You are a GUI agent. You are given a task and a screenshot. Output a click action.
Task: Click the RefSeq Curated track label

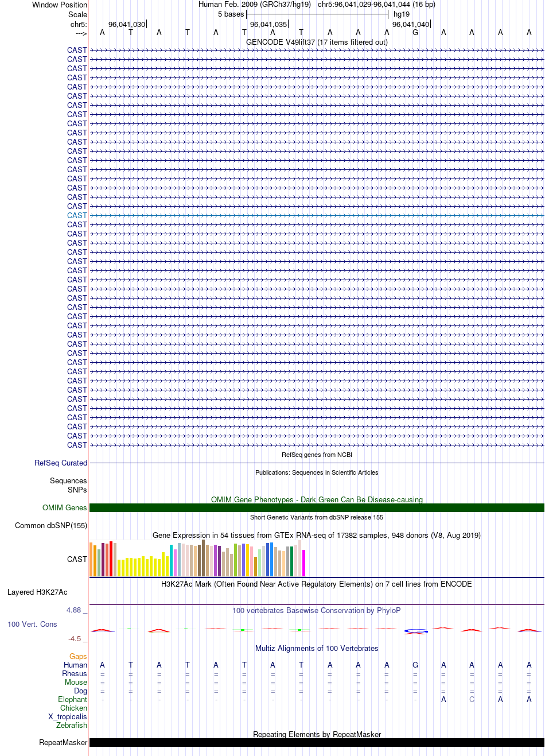[x=61, y=463]
